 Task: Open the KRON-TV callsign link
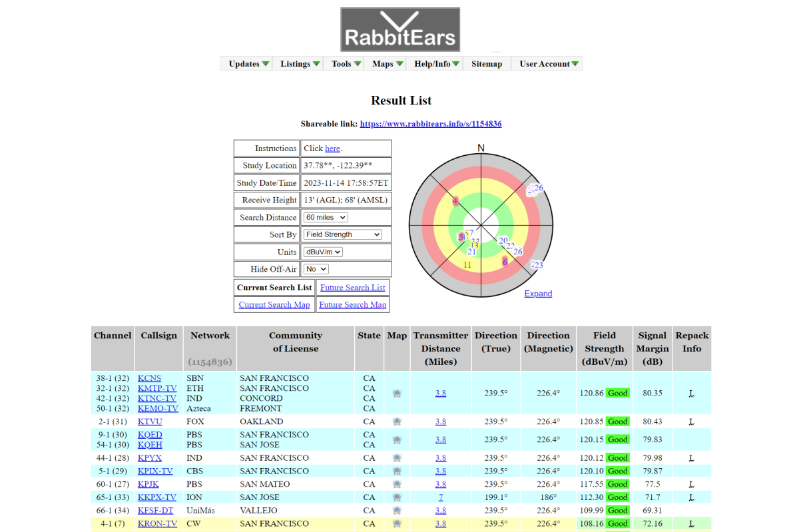(x=158, y=523)
